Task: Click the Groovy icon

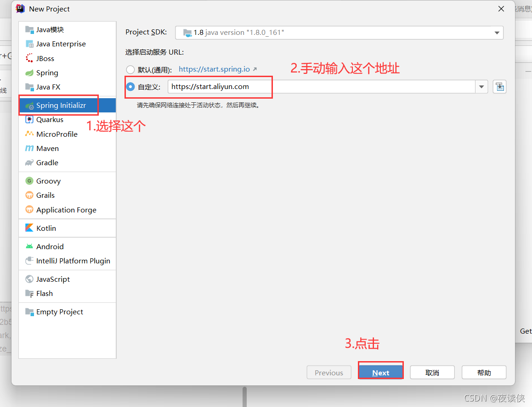Action: [29, 181]
